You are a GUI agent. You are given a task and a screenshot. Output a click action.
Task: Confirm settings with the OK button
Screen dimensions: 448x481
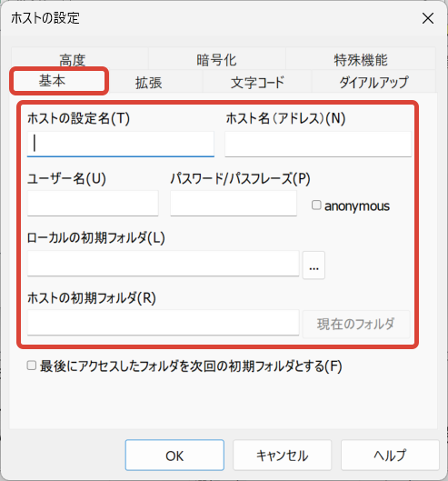(x=174, y=456)
